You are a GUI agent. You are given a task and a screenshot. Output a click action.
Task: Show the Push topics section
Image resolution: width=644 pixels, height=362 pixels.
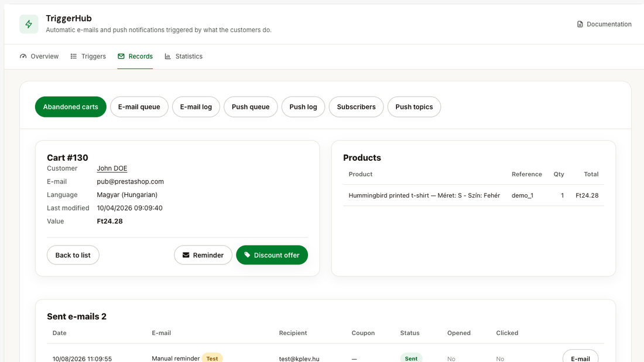click(414, 106)
